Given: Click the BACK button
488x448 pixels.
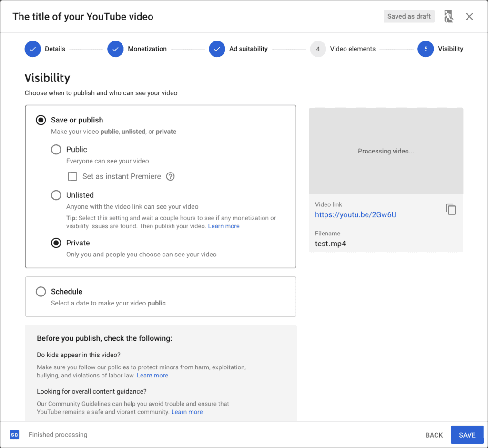Looking at the screenshot, I should tap(434, 435).
